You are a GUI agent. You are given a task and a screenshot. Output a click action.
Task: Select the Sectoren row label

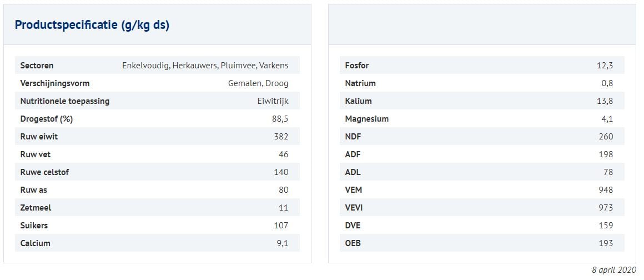[37, 66]
